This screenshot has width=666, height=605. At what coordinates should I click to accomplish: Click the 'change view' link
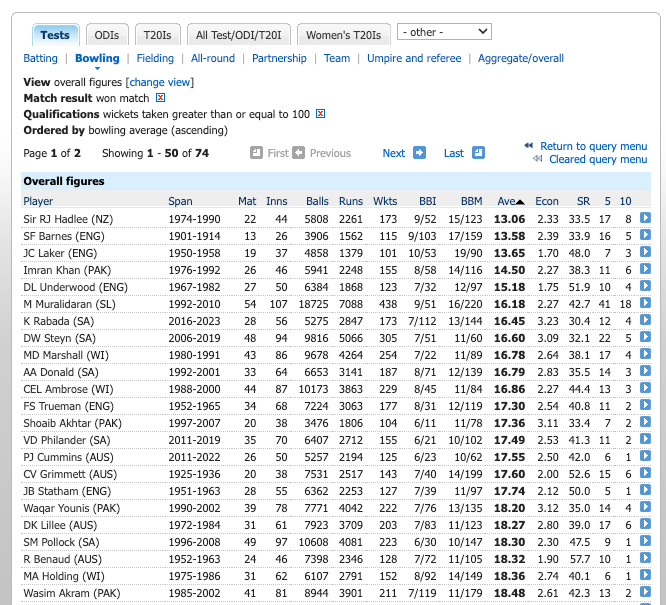[160, 82]
